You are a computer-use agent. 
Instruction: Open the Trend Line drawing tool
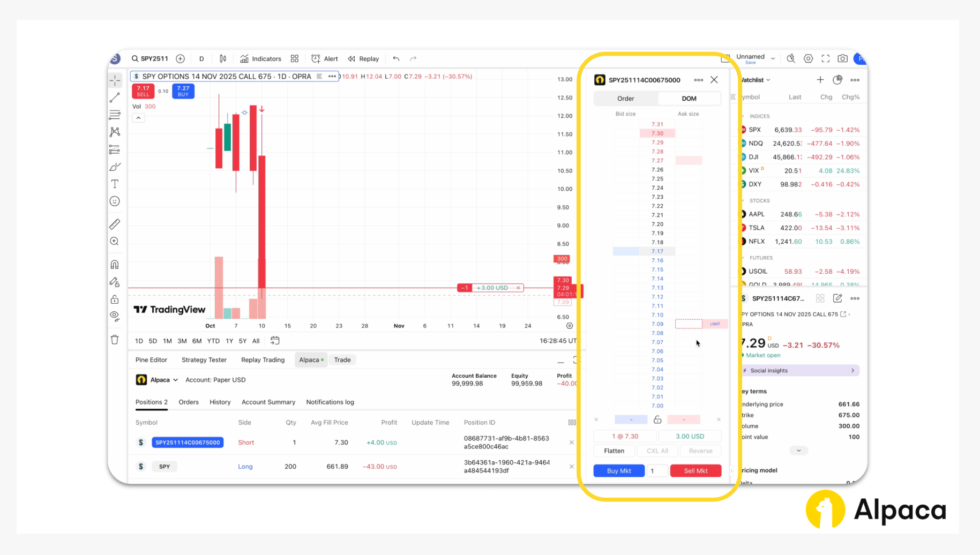click(114, 97)
